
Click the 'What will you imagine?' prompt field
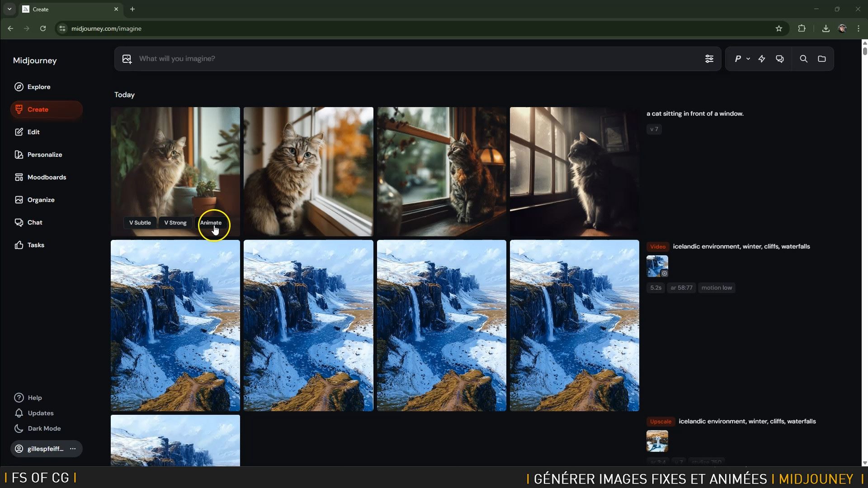(x=407, y=59)
